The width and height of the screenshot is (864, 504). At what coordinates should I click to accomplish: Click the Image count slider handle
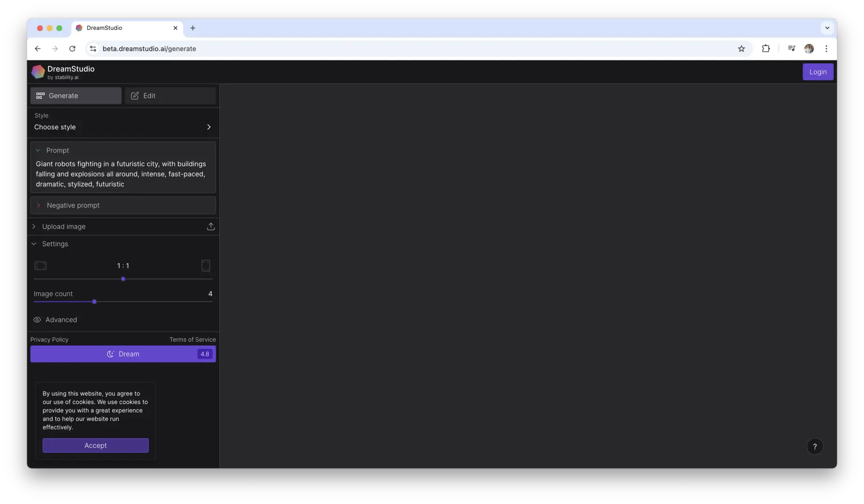point(94,302)
